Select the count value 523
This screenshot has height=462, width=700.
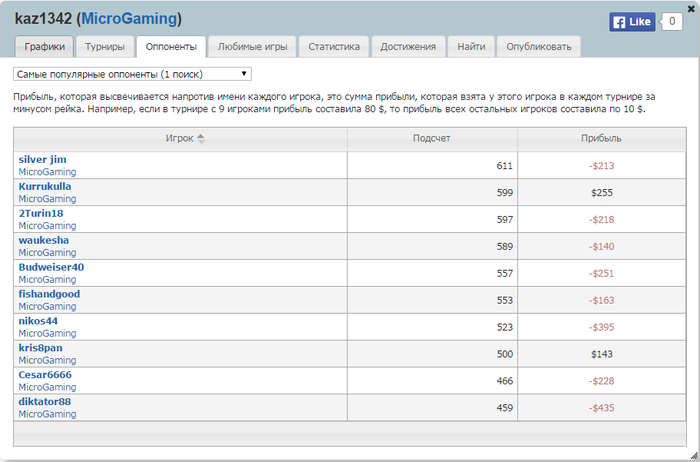pyautogui.click(x=504, y=327)
